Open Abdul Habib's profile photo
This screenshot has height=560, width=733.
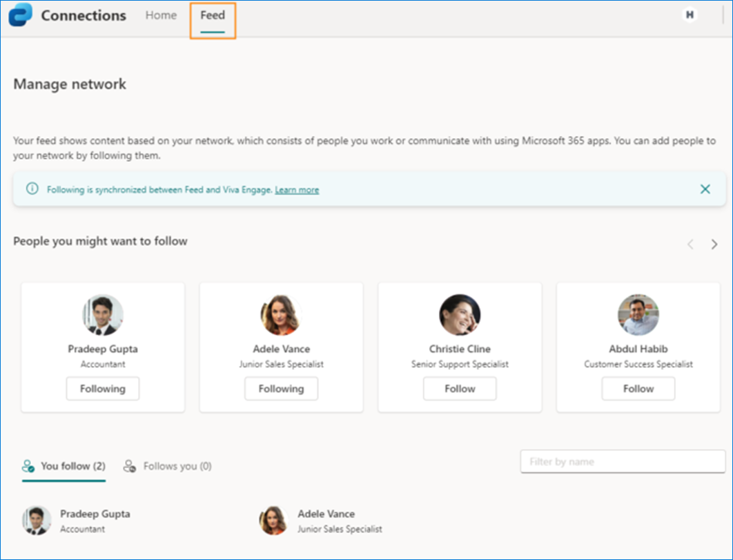click(638, 315)
